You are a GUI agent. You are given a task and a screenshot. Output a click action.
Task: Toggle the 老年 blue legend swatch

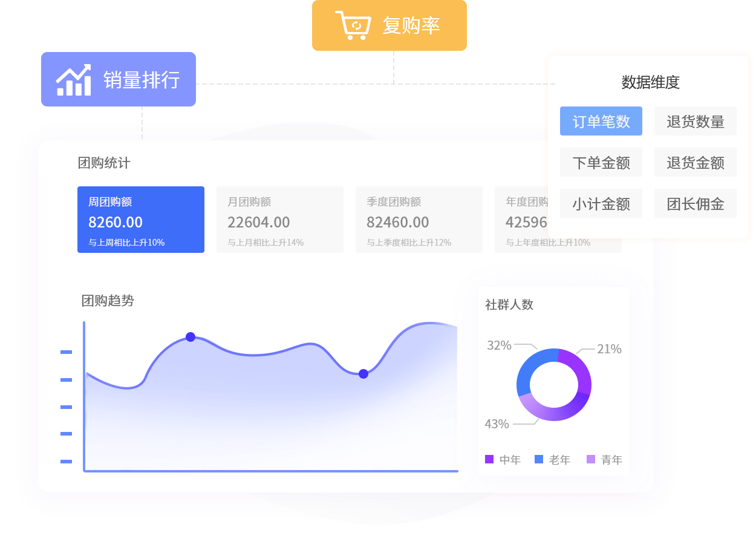pos(539,459)
